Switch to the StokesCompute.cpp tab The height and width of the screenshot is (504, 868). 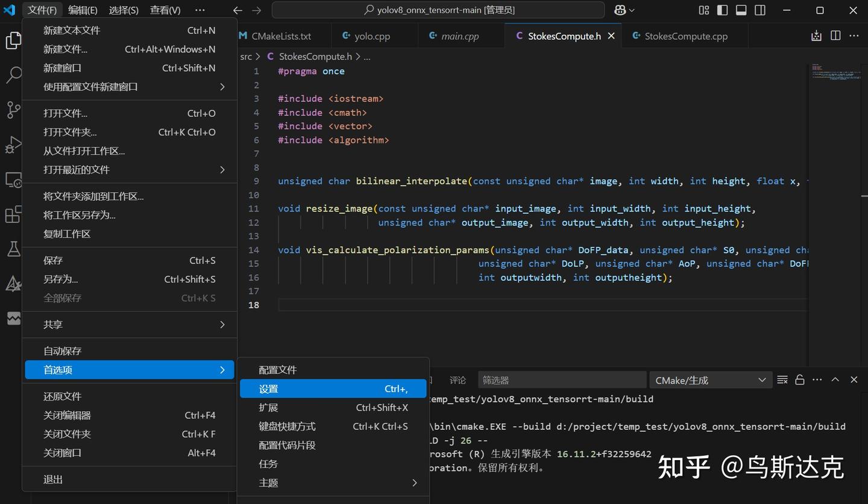(684, 36)
